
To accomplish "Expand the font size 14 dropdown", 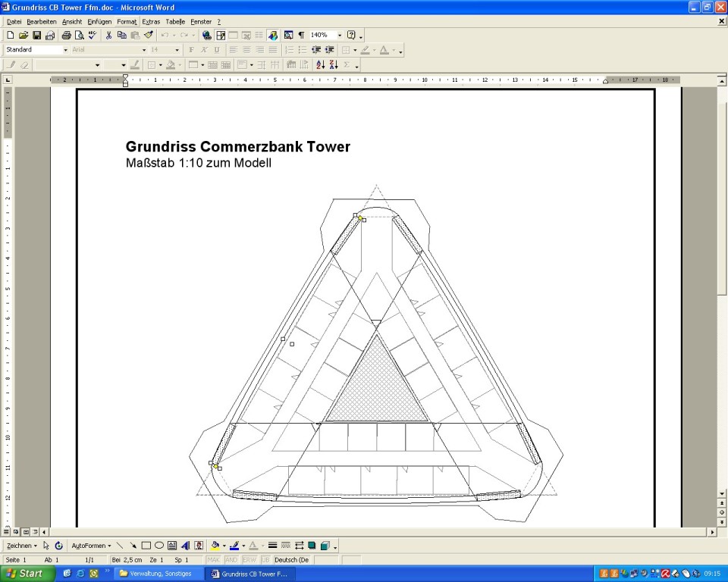I will click(x=177, y=50).
